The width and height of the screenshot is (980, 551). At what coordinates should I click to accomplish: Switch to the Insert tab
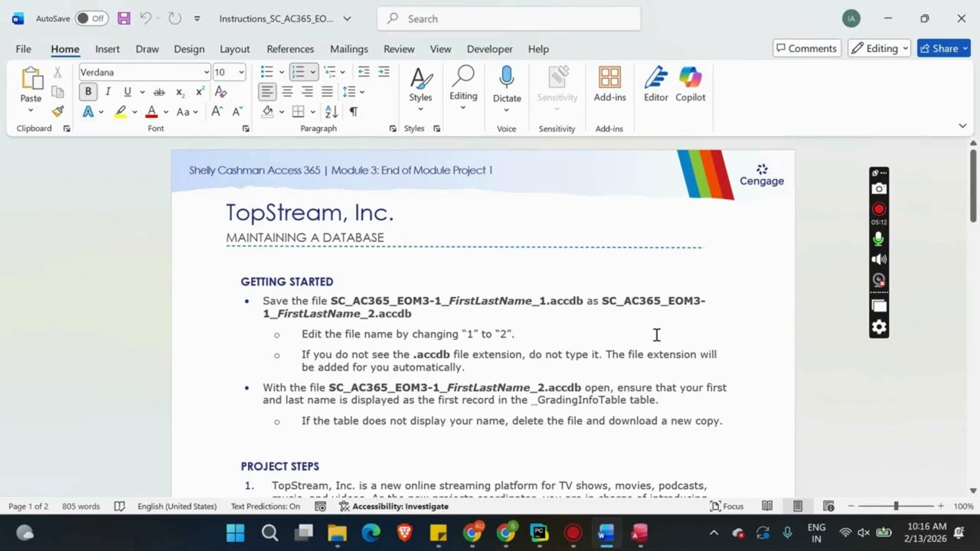click(107, 49)
